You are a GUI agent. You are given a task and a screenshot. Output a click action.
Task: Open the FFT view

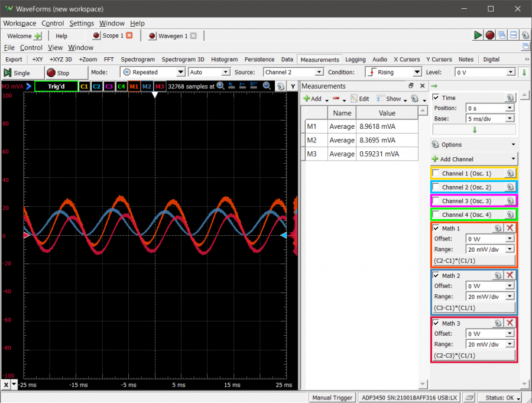click(x=109, y=59)
